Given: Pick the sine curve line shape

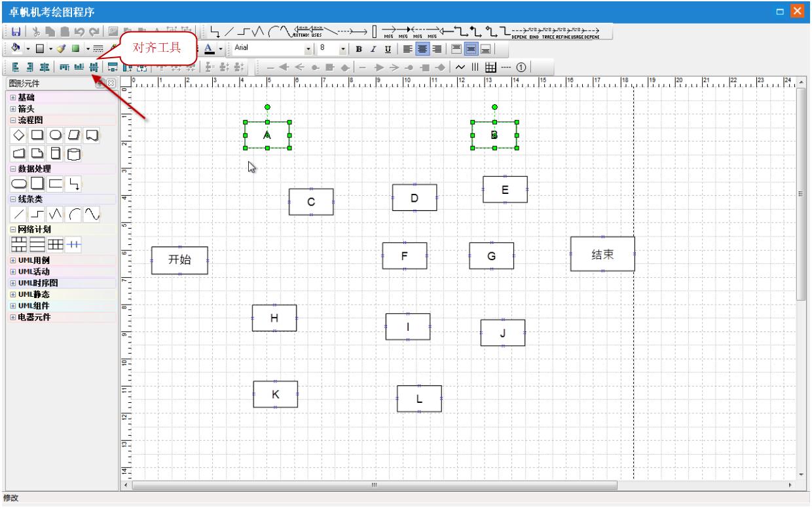Looking at the screenshot, I should (x=92, y=214).
